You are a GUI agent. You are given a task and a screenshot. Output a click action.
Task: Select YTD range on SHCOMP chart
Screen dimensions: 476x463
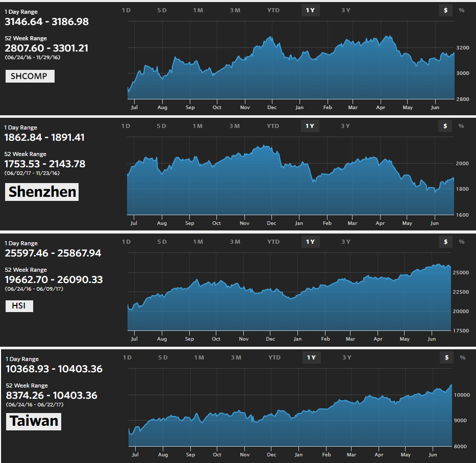273,10
